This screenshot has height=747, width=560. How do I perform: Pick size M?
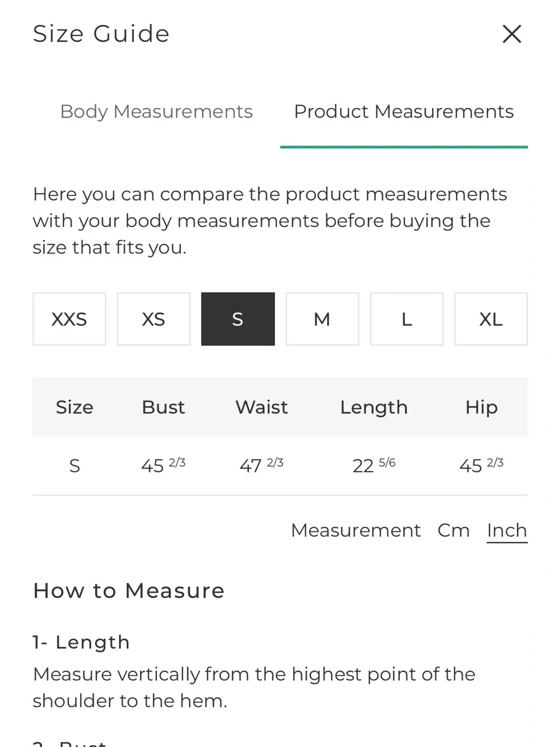tap(322, 319)
